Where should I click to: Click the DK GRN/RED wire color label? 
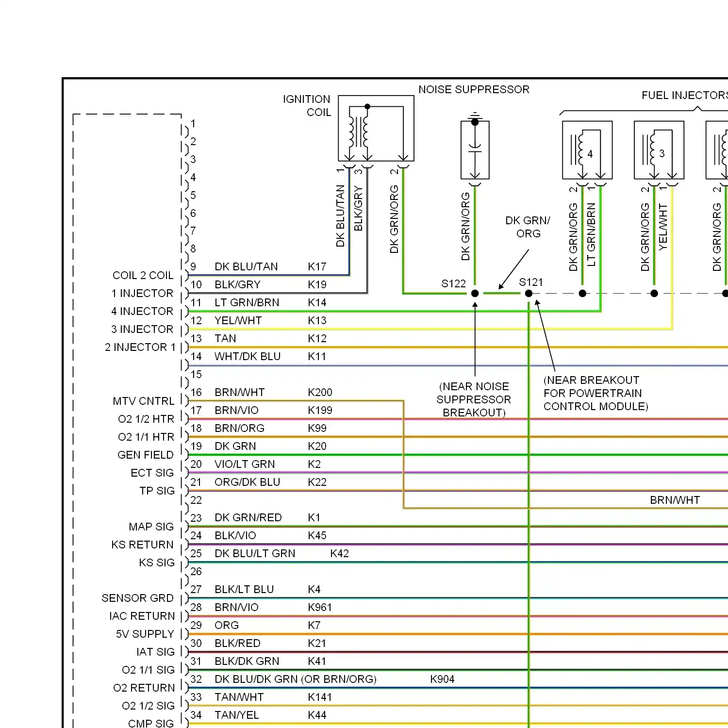coord(248,517)
